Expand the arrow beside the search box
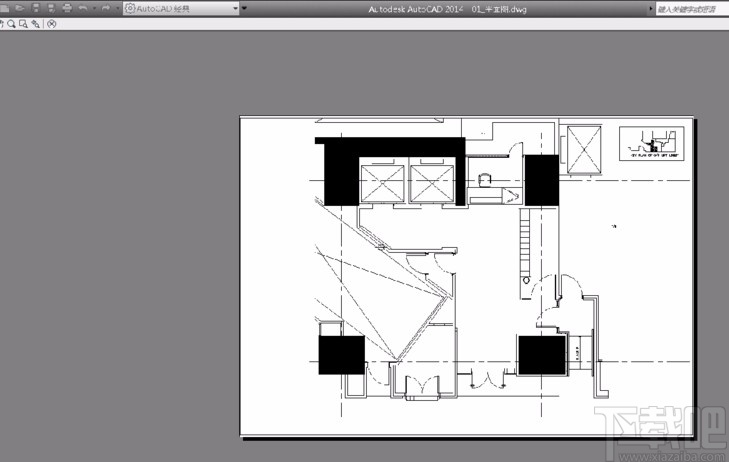 (651, 8)
